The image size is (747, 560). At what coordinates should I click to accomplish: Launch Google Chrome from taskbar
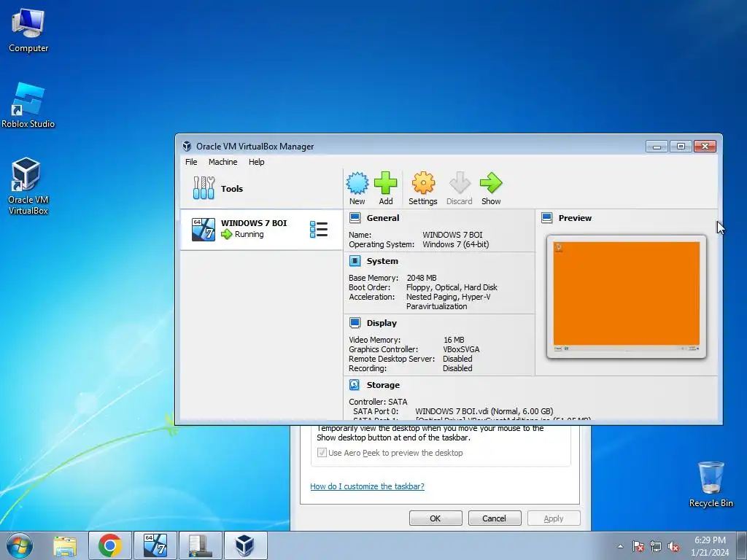coord(110,545)
